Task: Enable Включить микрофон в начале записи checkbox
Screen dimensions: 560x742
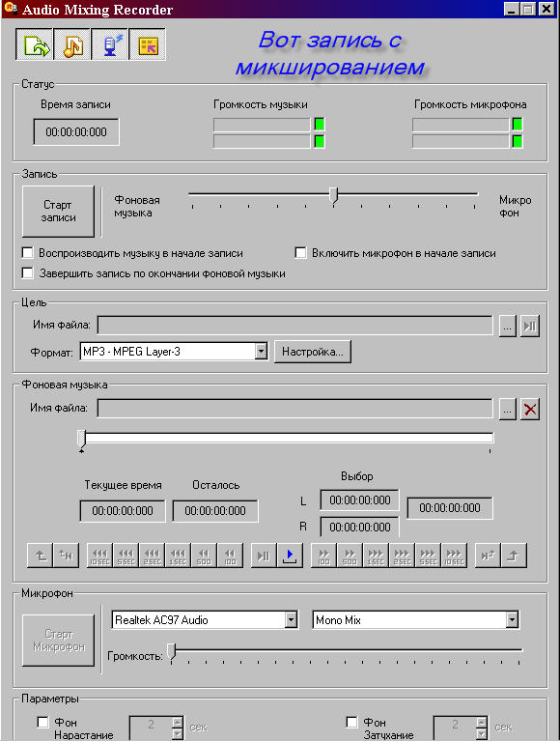Action: 301,253
